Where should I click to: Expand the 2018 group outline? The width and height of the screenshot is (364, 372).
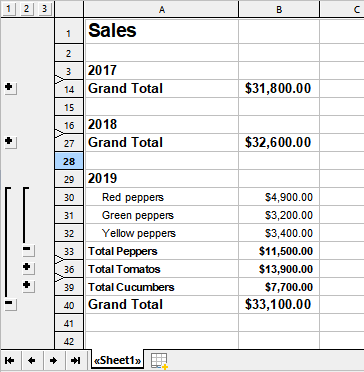(10, 142)
